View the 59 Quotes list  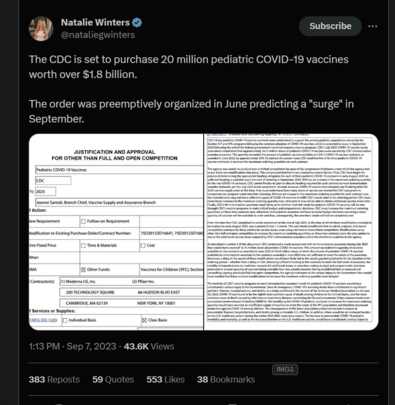click(113, 379)
